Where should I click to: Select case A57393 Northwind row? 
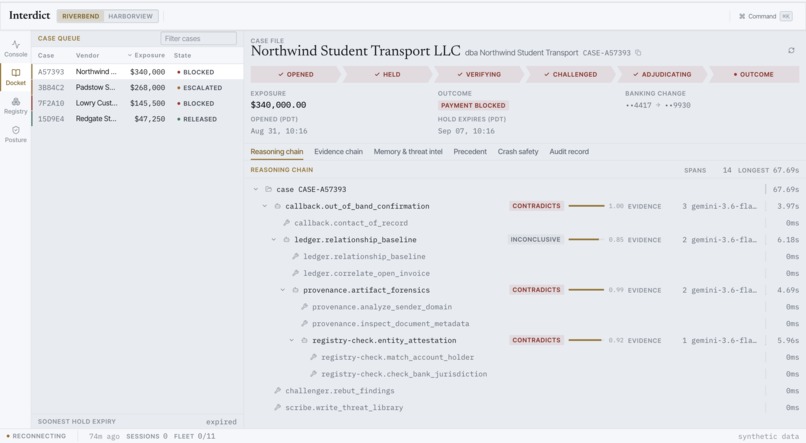click(137, 72)
